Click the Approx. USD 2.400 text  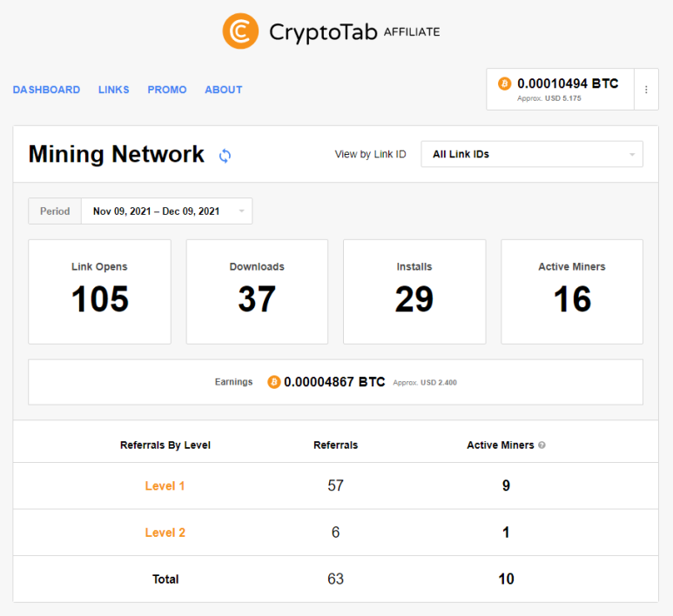pos(425,383)
